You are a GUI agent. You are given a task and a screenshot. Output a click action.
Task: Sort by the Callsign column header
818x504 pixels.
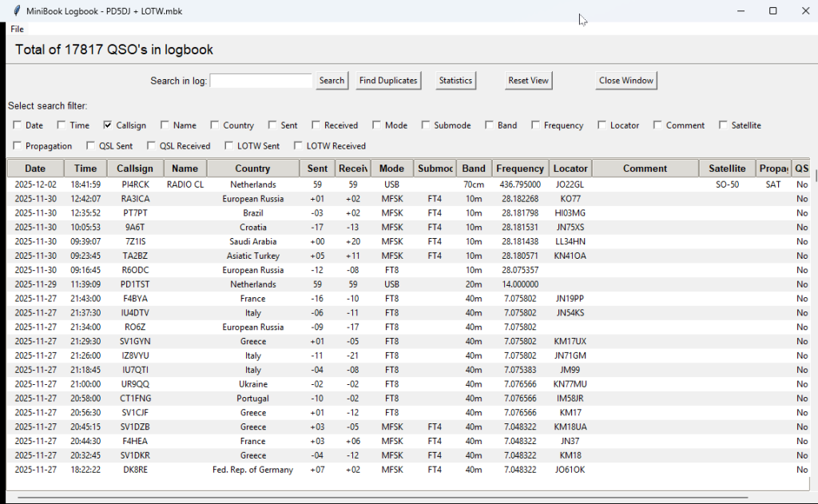click(x=135, y=169)
